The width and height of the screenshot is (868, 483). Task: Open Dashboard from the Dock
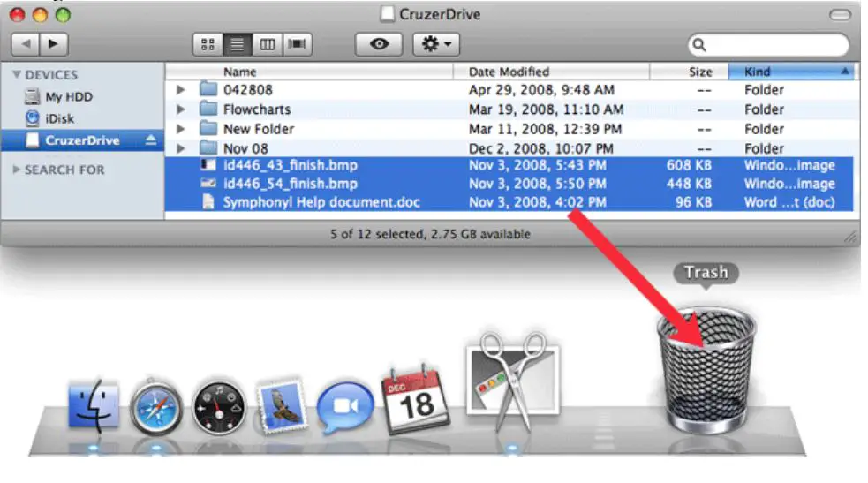(x=219, y=408)
